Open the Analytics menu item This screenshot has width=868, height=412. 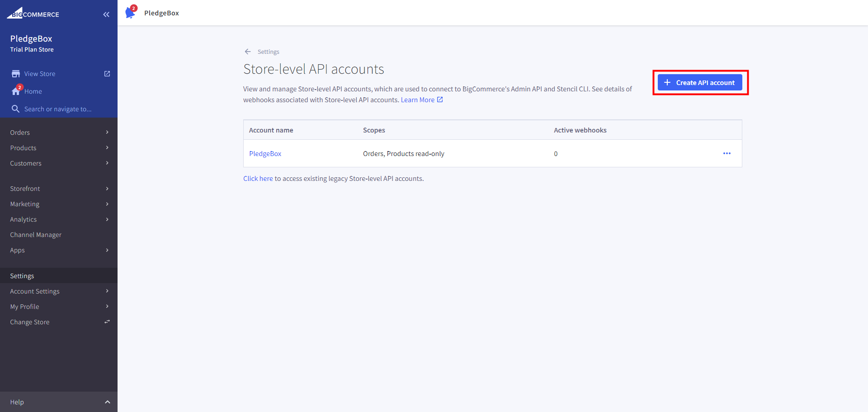tap(24, 219)
